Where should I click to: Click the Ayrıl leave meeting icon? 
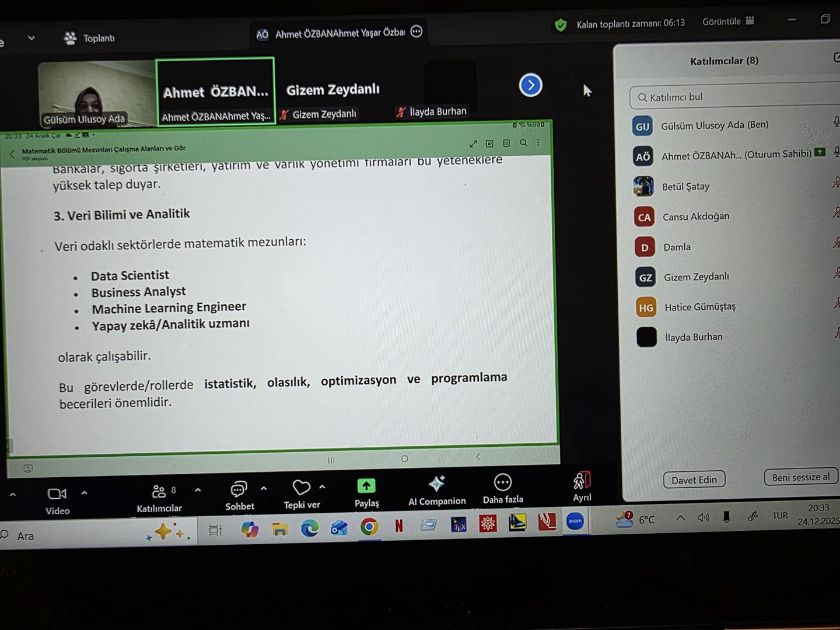coord(582,481)
